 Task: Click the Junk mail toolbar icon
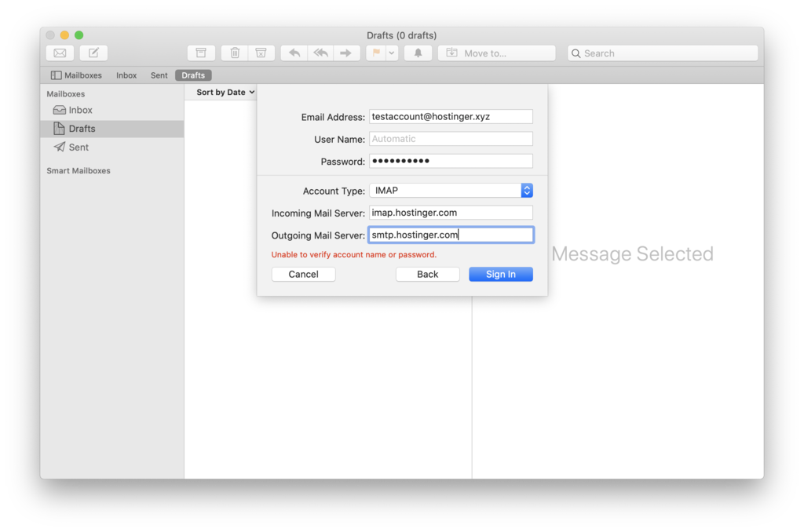[x=261, y=53]
